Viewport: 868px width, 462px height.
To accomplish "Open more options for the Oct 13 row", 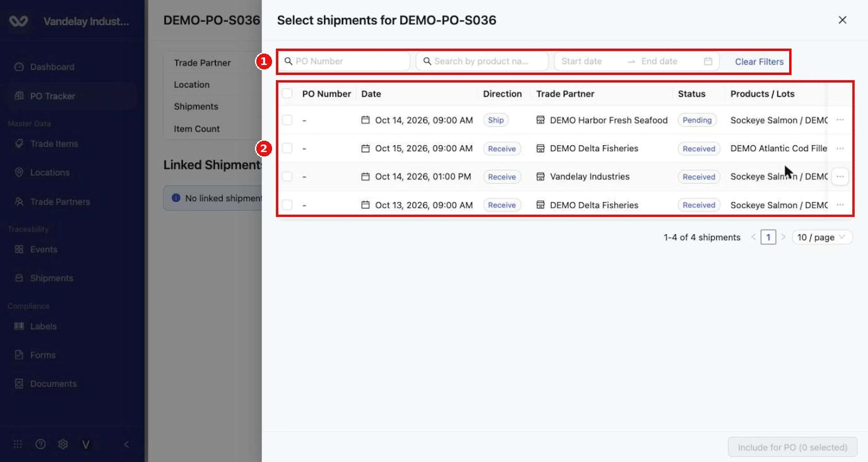I will [x=840, y=205].
